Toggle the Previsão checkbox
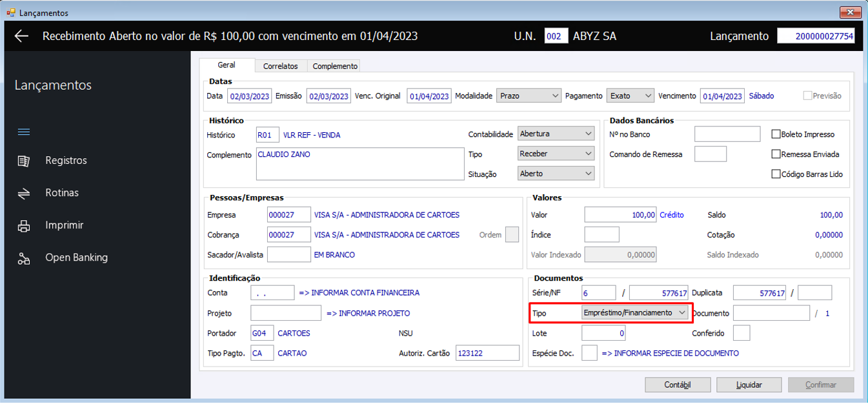The height and width of the screenshot is (404, 868). (807, 96)
